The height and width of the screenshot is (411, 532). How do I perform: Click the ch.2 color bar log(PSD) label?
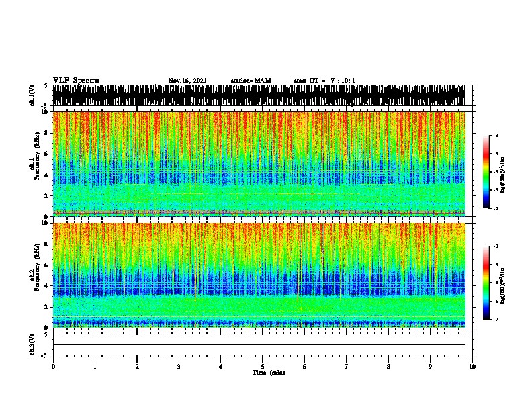pos(503,285)
